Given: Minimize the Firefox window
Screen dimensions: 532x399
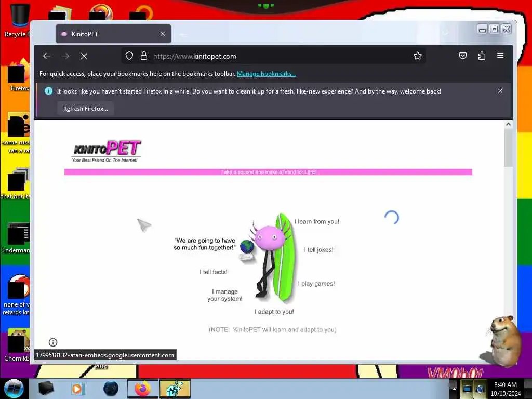Looking at the screenshot, I should coord(482,29).
